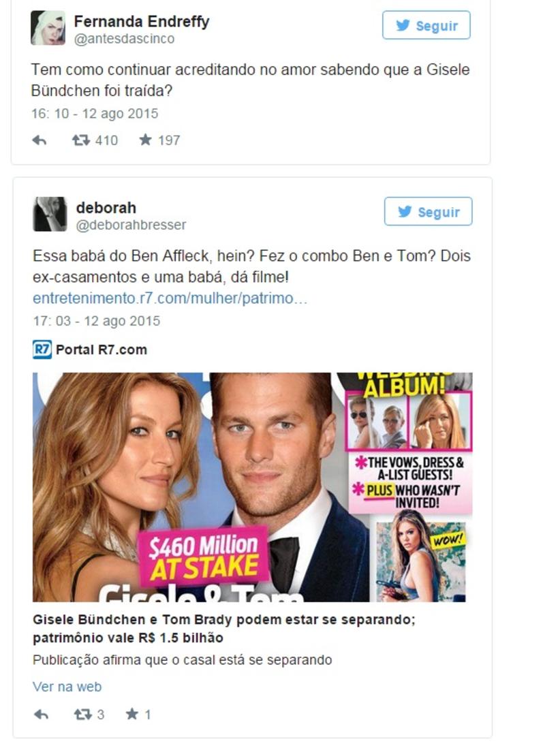Click reply arrow on deborah's tweet
The height and width of the screenshot is (750, 560).
point(41,715)
